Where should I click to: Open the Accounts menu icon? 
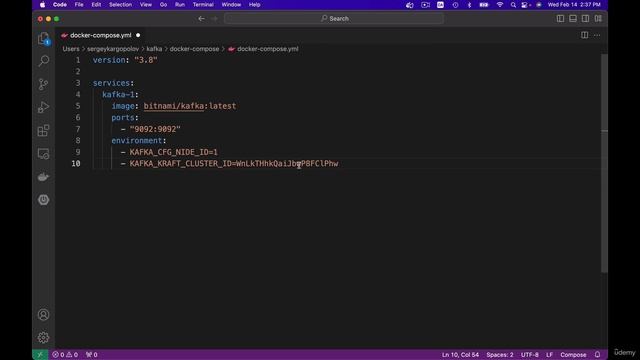[44, 315]
